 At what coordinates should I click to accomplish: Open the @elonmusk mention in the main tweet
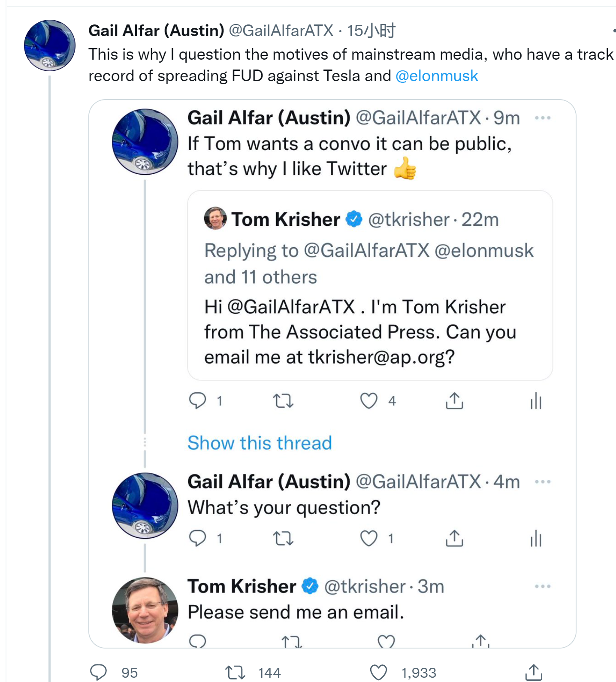click(x=436, y=76)
